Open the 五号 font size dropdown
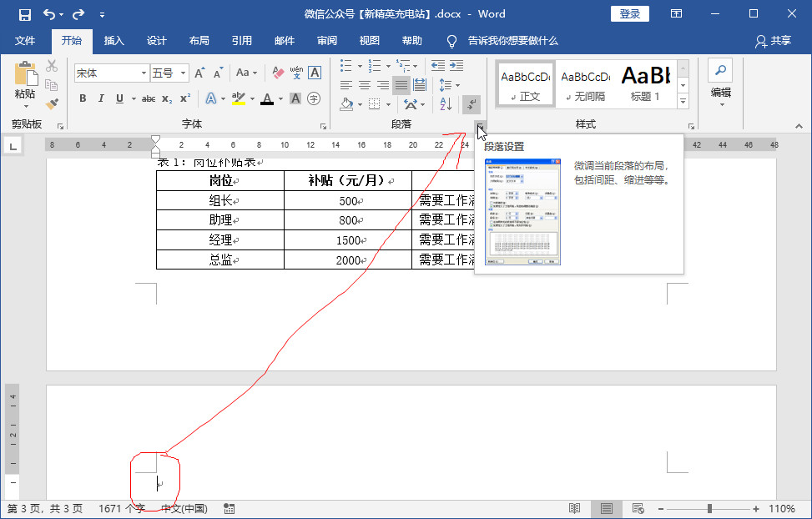The image size is (812, 519). [x=183, y=73]
